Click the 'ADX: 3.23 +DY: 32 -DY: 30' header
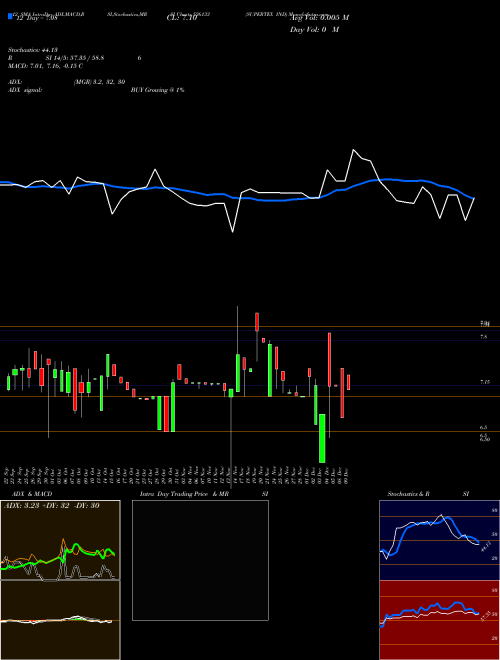The width and height of the screenshot is (500, 660). 51,506
